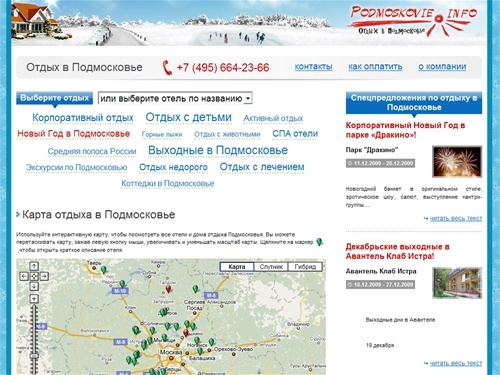
Task: Read full text of Авантель offer
Action: [456, 363]
